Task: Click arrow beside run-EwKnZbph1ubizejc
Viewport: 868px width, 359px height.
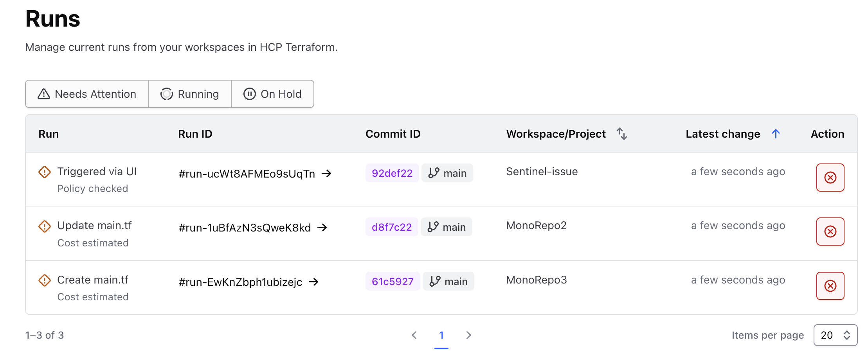Action: (313, 282)
